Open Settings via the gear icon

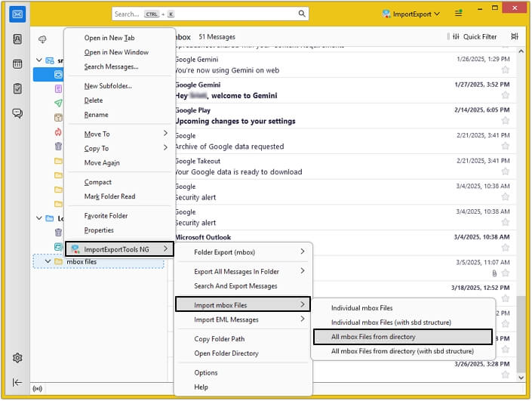(x=17, y=358)
